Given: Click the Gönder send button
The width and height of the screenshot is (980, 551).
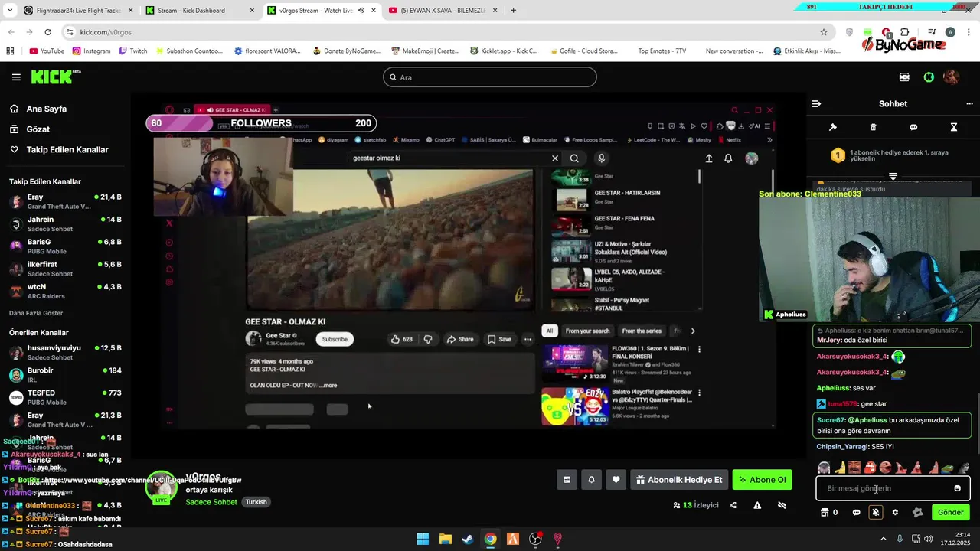Looking at the screenshot, I should [x=950, y=512].
